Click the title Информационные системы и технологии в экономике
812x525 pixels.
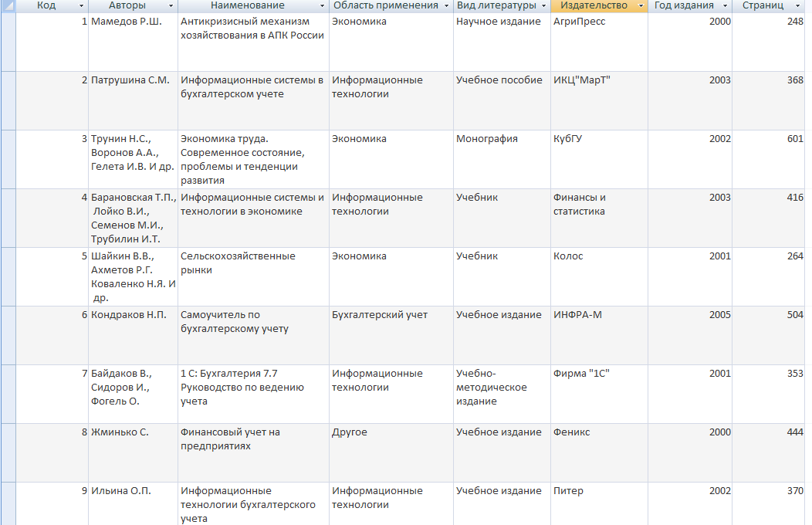[253, 218]
